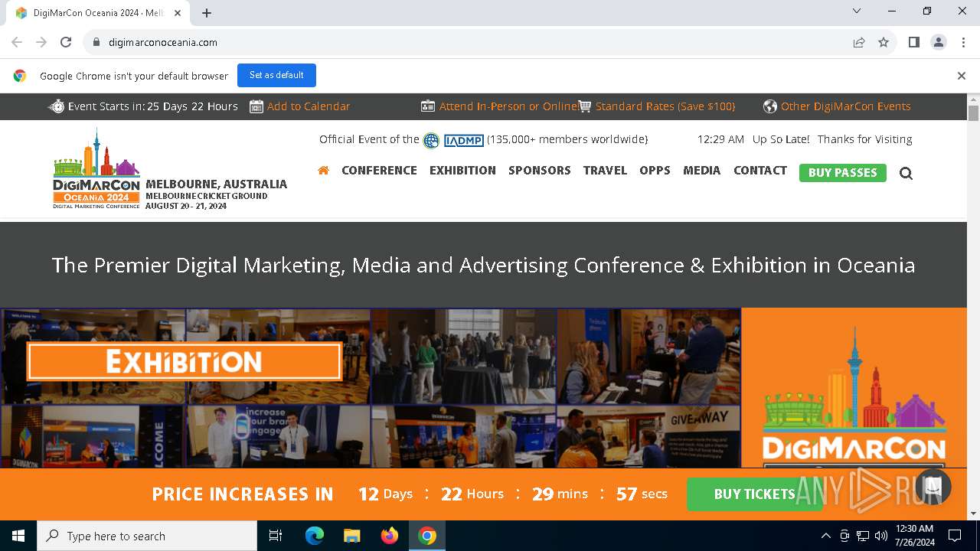Close the DigiMarCon Oceania 2024 tab

pyautogui.click(x=178, y=13)
